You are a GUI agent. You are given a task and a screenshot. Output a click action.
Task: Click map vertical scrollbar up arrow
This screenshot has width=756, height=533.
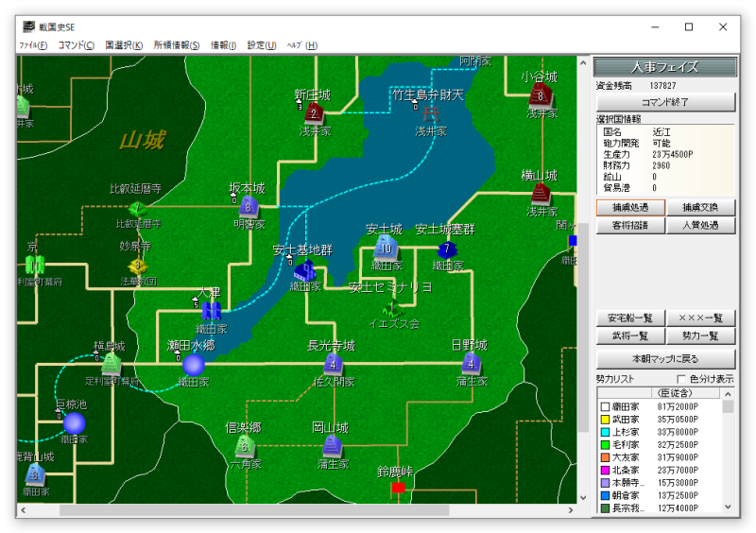click(x=583, y=62)
